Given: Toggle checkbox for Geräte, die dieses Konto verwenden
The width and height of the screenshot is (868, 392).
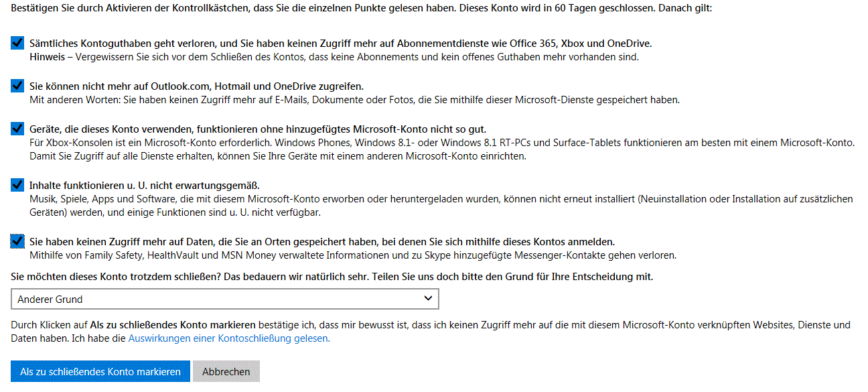Looking at the screenshot, I should click(17, 129).
